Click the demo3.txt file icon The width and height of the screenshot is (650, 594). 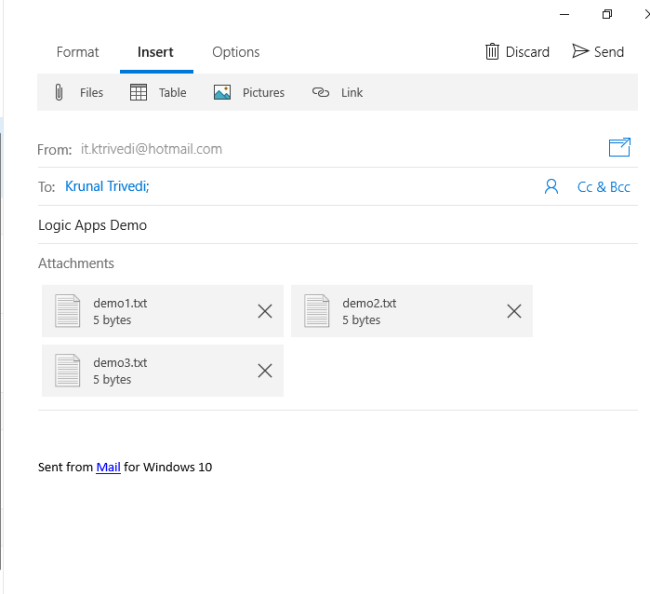[68, 371]
